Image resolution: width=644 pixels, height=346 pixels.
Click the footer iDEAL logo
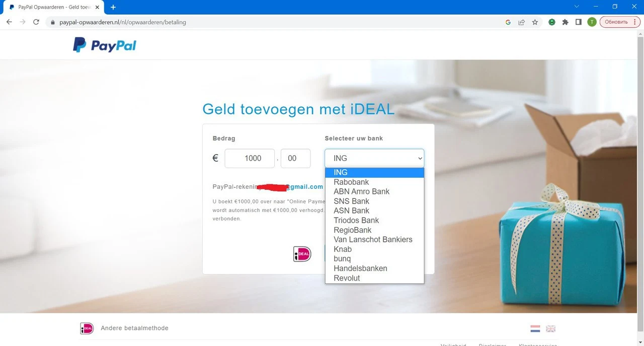(87, 328)
